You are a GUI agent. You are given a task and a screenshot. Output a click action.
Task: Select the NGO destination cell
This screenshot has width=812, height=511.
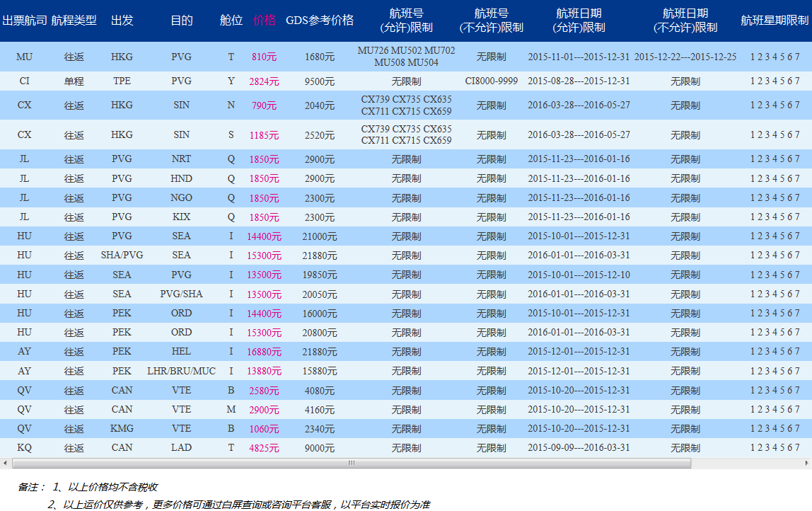pyautogui.click(x=181, y=197)
